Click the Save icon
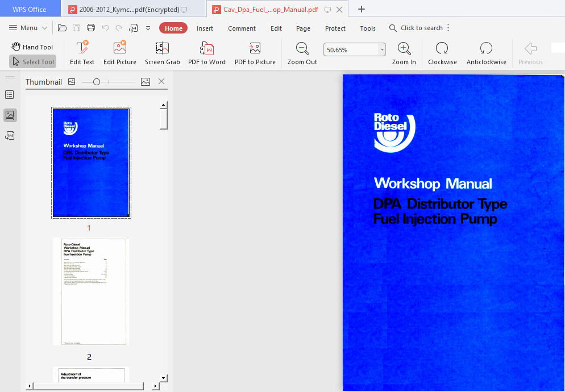Image resolution: width=565 pixels, height=392 pixels. [76, 28]
